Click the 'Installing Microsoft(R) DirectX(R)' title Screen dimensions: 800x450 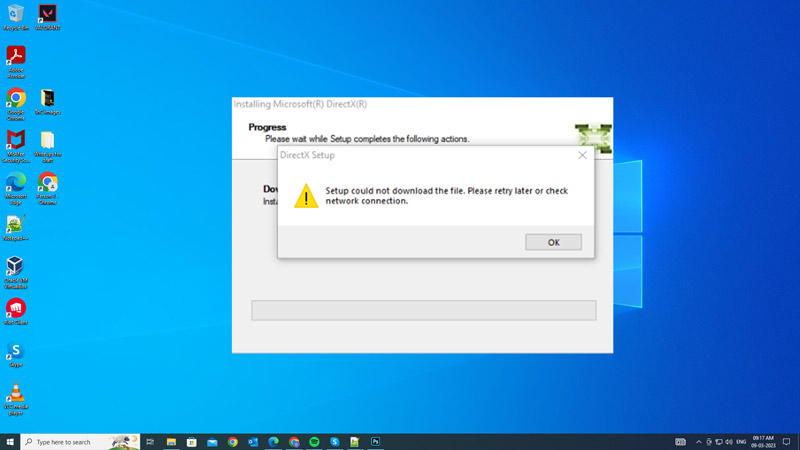click(x=300, y=104)
